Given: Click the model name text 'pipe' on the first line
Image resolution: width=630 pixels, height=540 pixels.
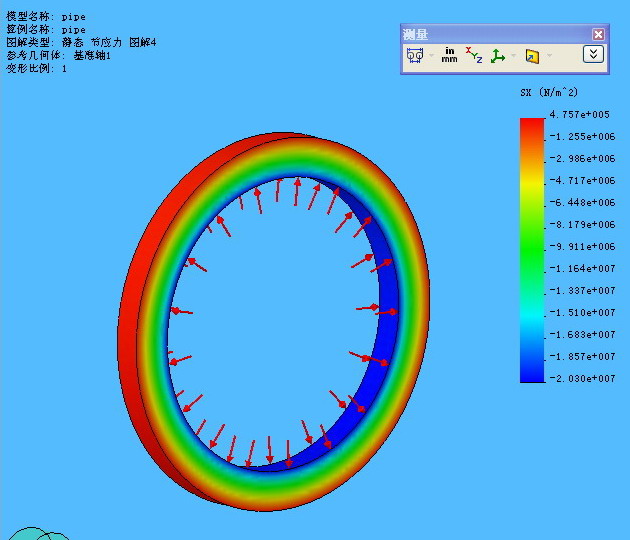Looking at the screenshot, I should (74, 17).
